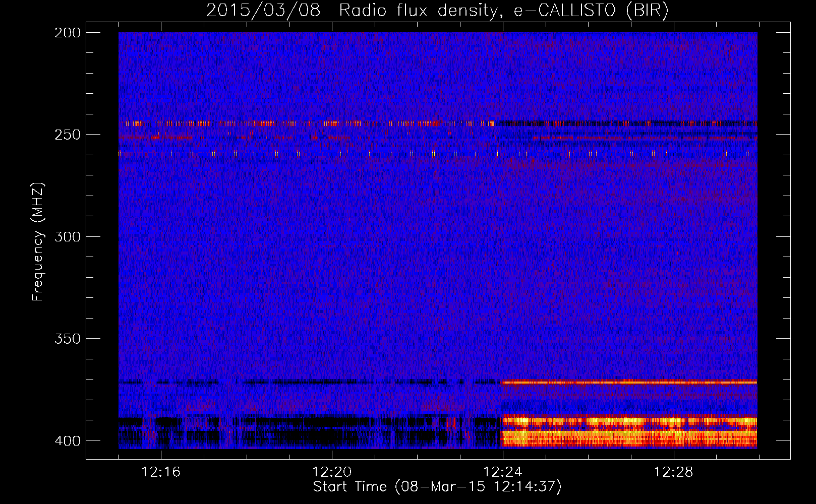Click the '350' frequency tick label

[68, 339]
